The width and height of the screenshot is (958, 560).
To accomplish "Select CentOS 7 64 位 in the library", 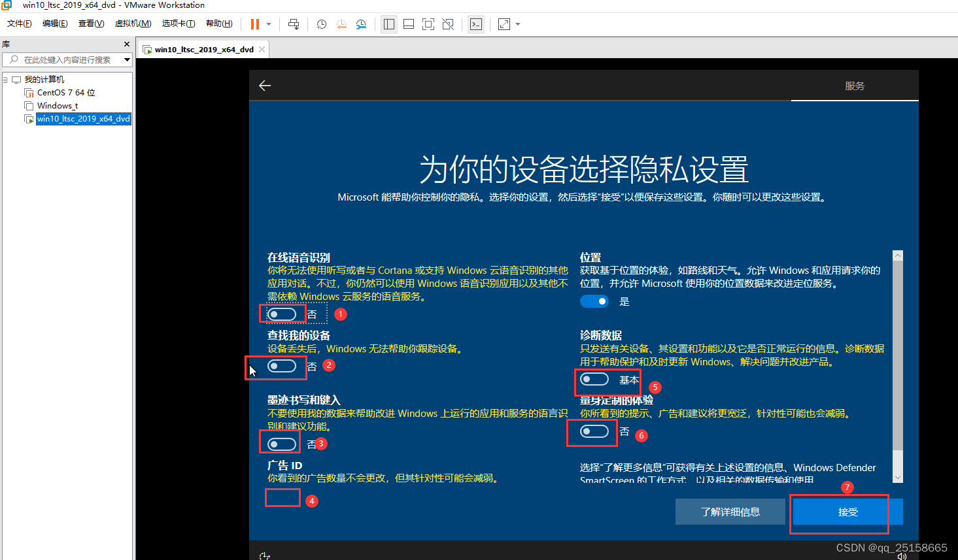I will tap(65, 93).
